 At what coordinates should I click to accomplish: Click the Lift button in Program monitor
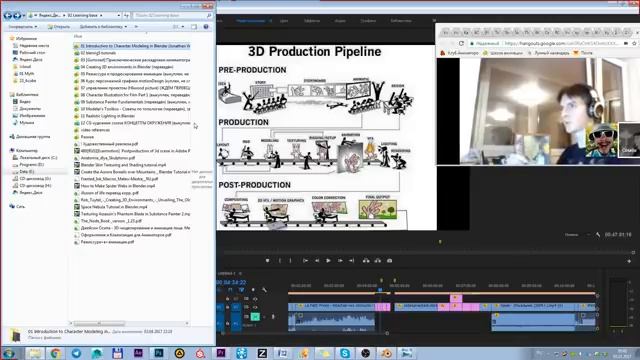point(366,260)
